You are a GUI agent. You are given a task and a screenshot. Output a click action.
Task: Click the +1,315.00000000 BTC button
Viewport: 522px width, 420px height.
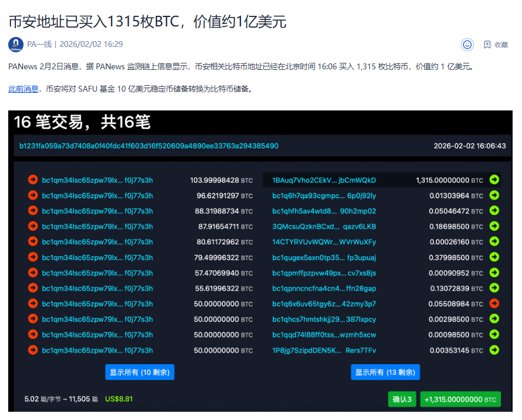tap(460, 399)
